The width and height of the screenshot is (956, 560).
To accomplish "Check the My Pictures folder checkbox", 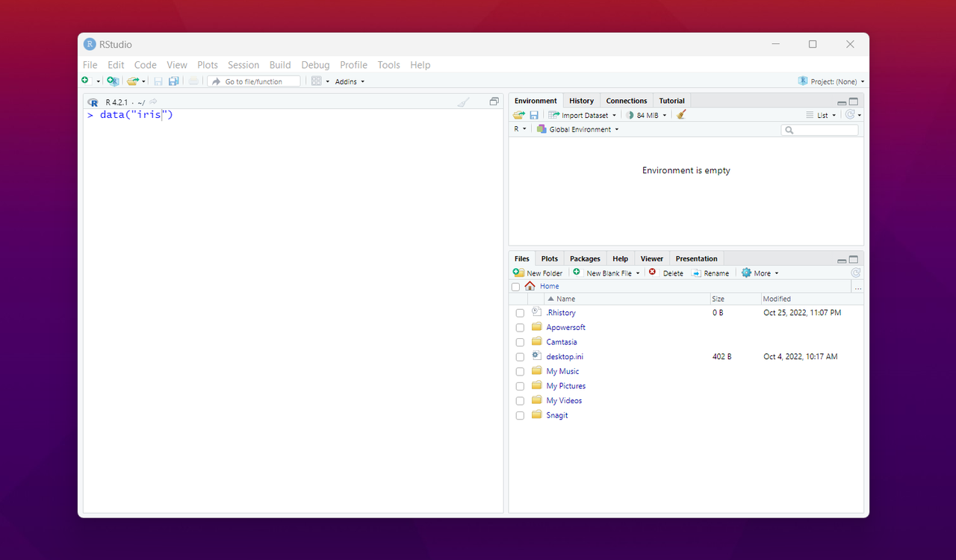I will click(x=520, y=386).
